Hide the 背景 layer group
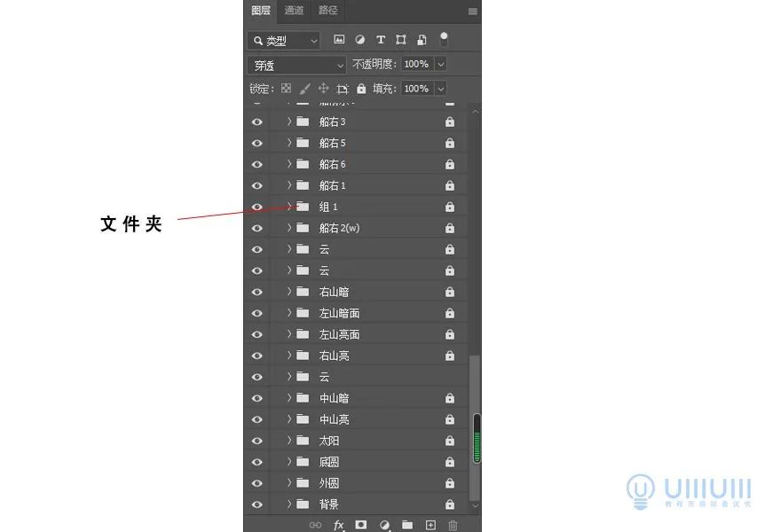The image size is (772, 532). point(256,504)
